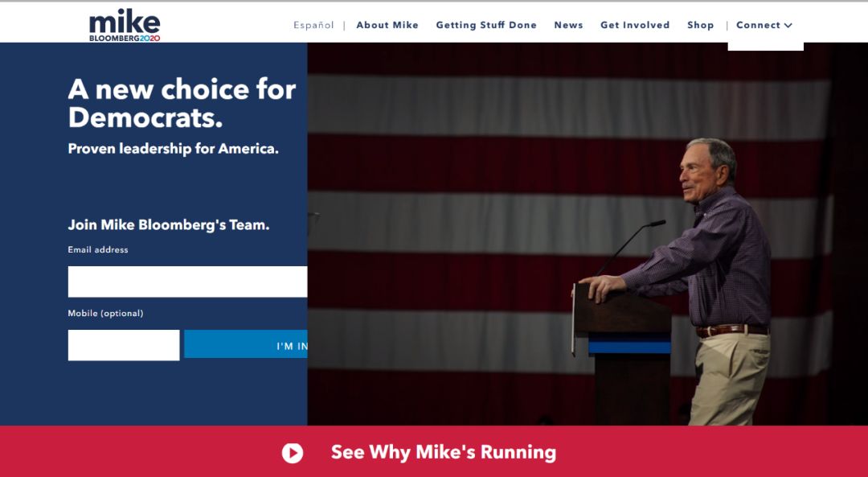Switch site language to Español
Image resolution: width=868 pixels, height=477 pixels.
click(313, 25)
